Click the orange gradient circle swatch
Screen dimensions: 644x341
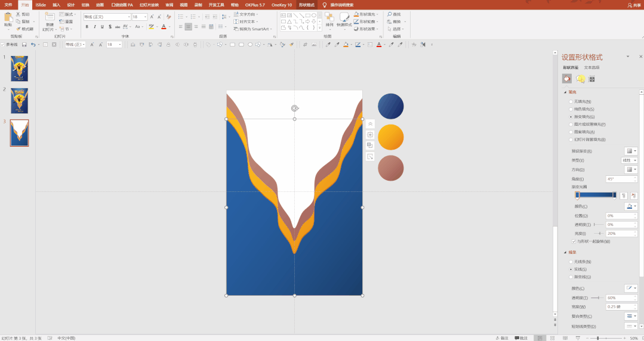point(390,137)
